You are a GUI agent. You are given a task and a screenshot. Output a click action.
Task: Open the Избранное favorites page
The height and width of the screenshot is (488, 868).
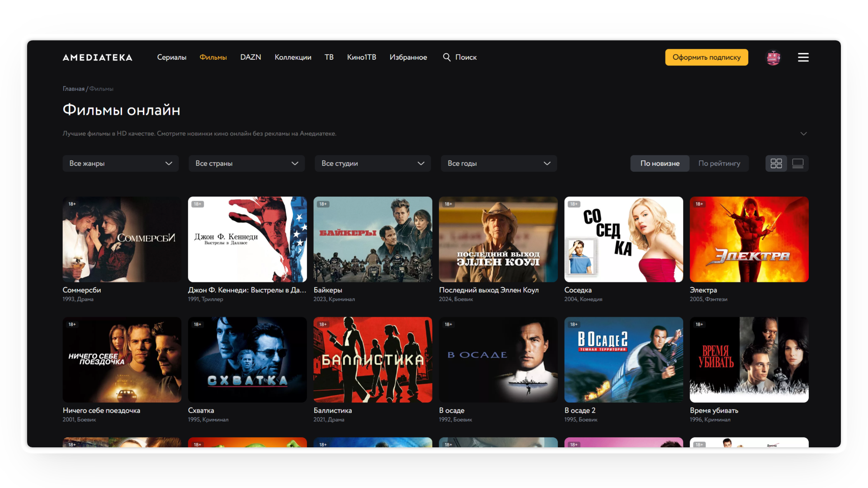click(408, 57)
